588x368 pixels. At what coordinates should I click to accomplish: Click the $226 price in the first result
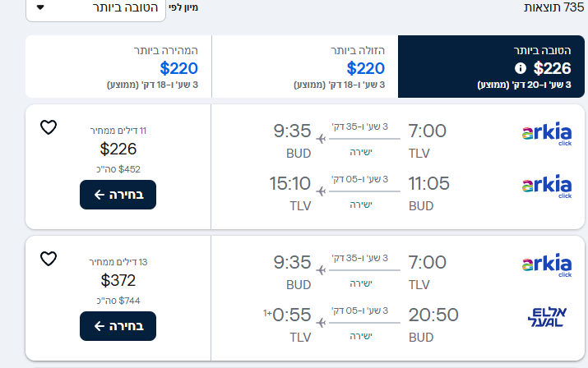118,149
